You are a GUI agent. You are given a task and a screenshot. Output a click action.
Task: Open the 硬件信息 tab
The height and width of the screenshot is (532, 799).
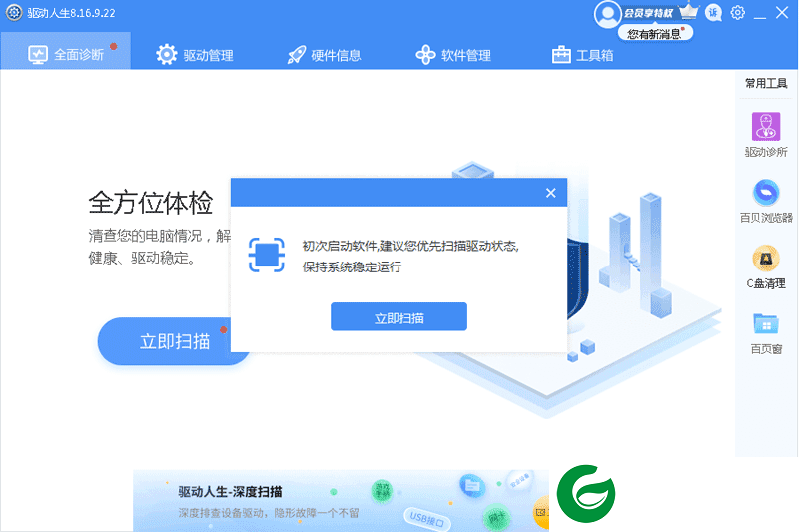(x=324, y=55)
